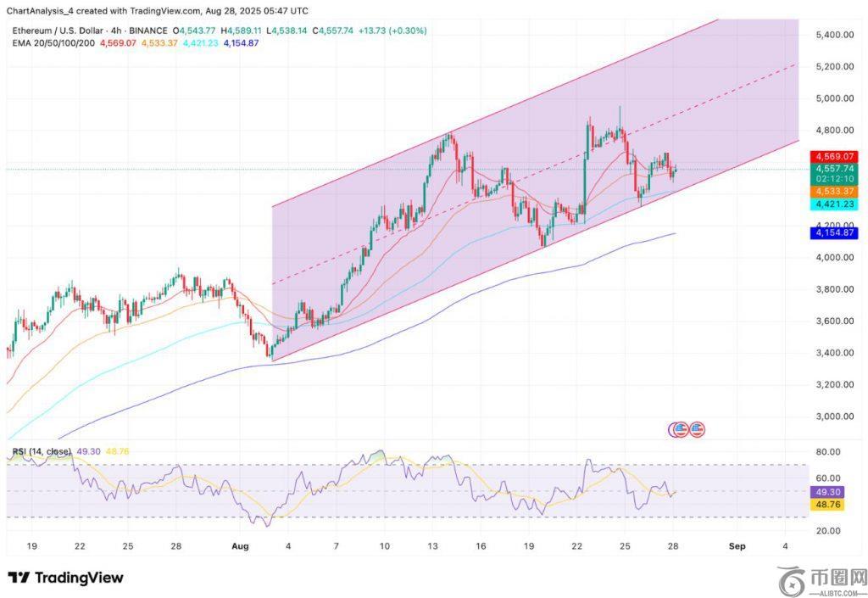
Task: Click the Sep label on time axis
Action: click(x=737, y=545)
